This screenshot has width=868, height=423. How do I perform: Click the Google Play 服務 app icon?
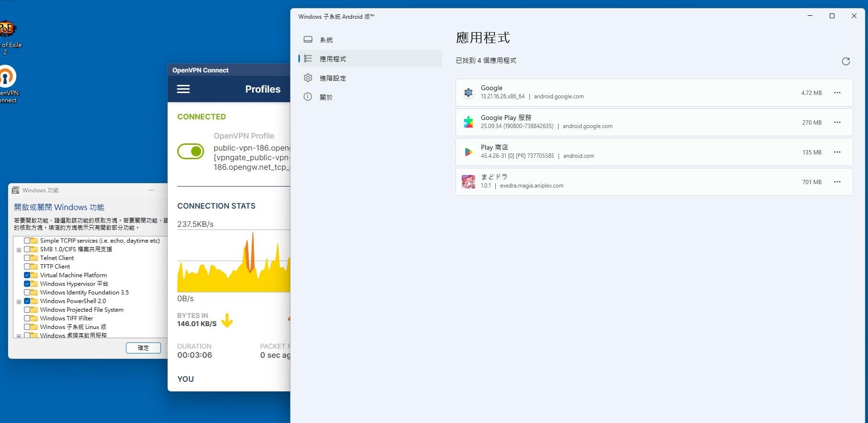click(468, 122)
